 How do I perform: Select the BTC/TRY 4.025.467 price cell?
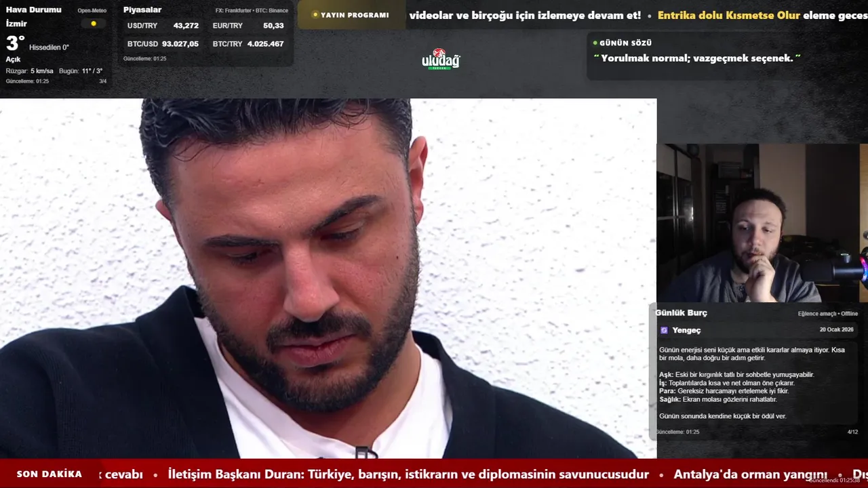tap(248, 44)
